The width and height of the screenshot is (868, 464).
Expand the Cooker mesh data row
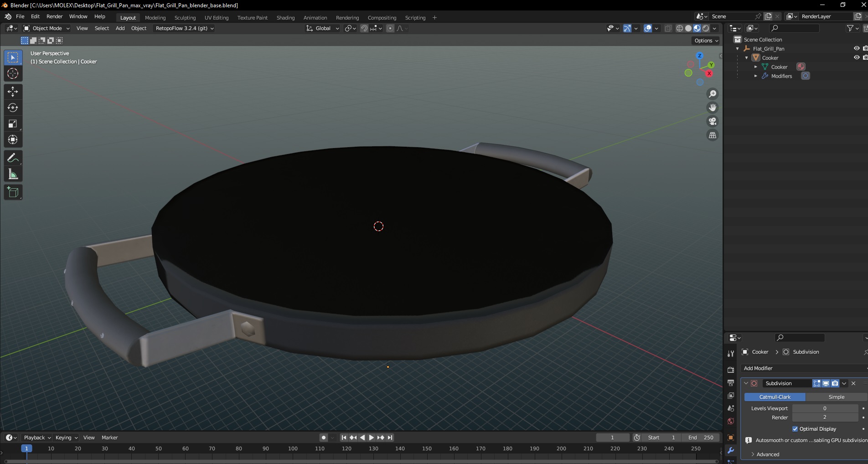click(756, 67)
